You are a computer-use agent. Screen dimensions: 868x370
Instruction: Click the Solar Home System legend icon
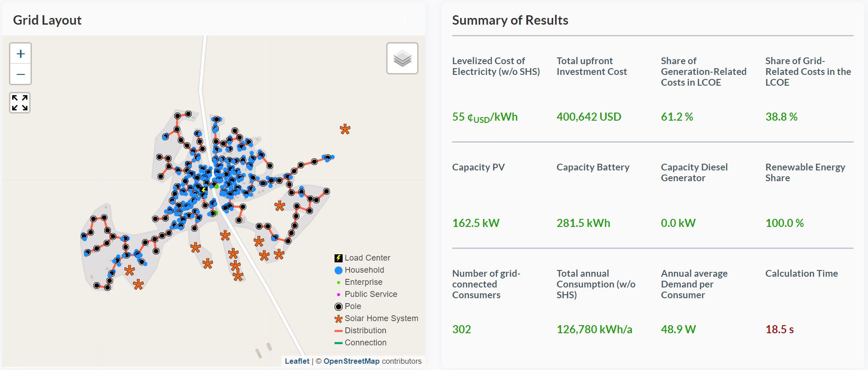point(339,318)
